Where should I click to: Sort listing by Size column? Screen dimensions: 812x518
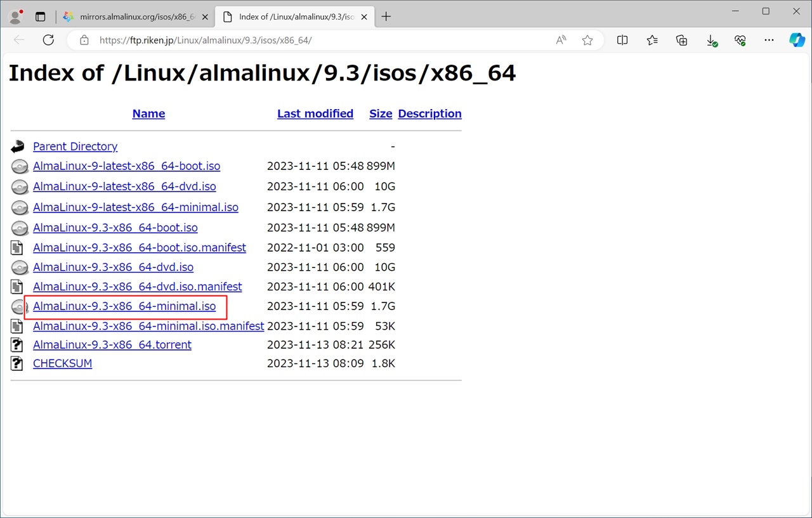tap(381, 113)
